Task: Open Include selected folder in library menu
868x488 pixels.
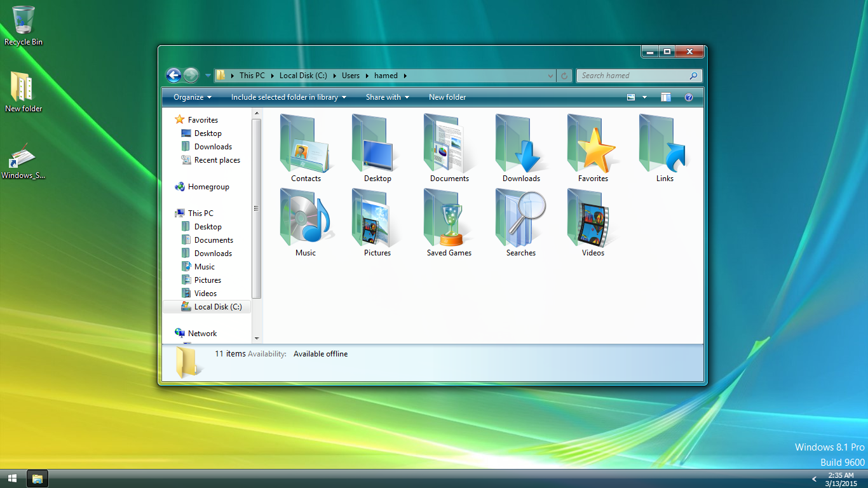Action: coord(289,97)
